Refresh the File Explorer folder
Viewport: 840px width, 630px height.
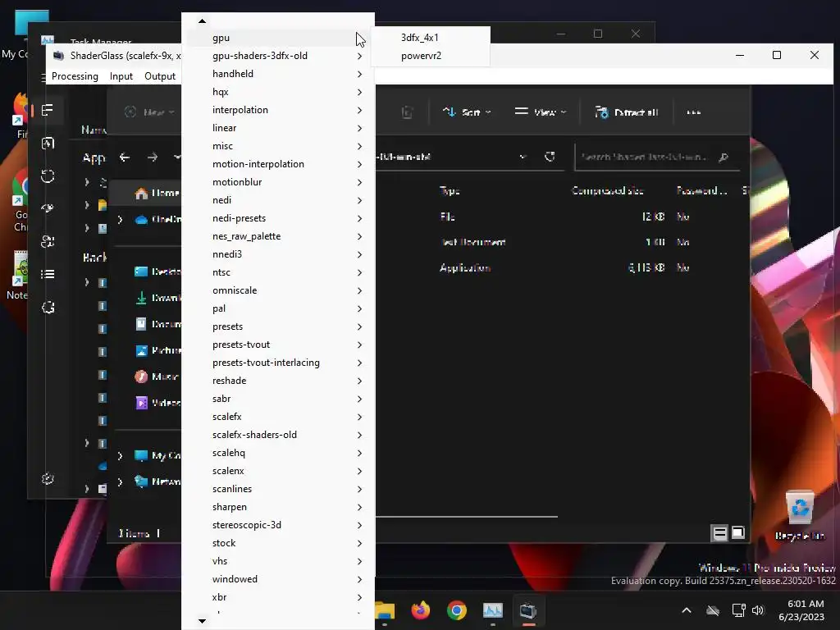coord(550,157)
